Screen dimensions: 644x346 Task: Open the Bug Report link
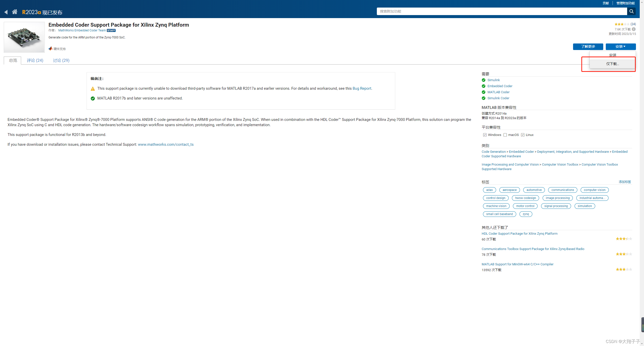click(x=362, y=88)
